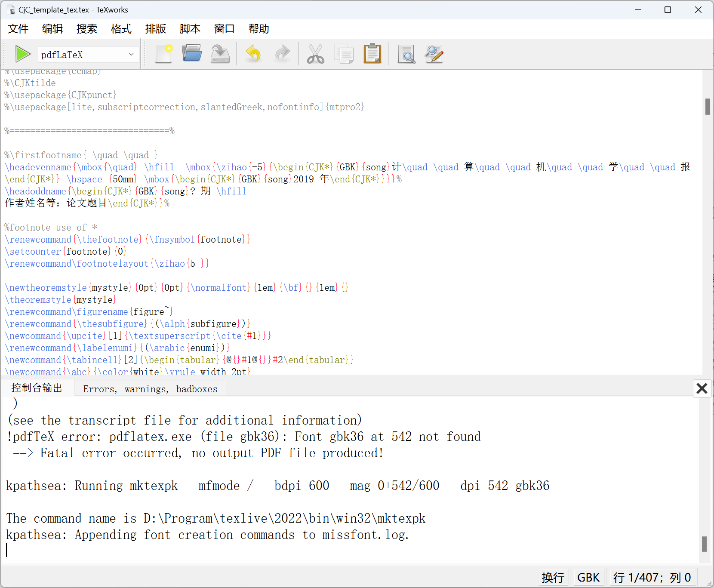Click the 行 1/407; 列 0 position indicator
This screenshot has width=714, height=588.
tap(652, 577)
